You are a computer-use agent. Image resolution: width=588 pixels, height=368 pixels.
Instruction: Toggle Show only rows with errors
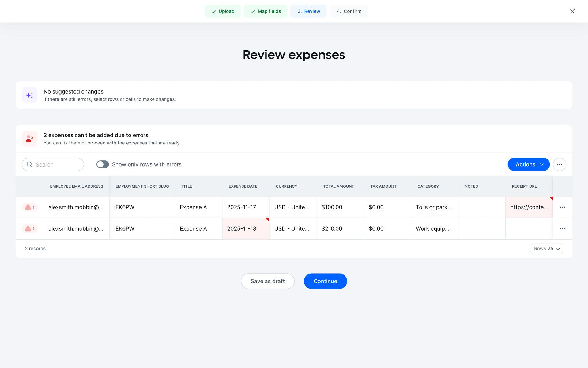(103, 164)
